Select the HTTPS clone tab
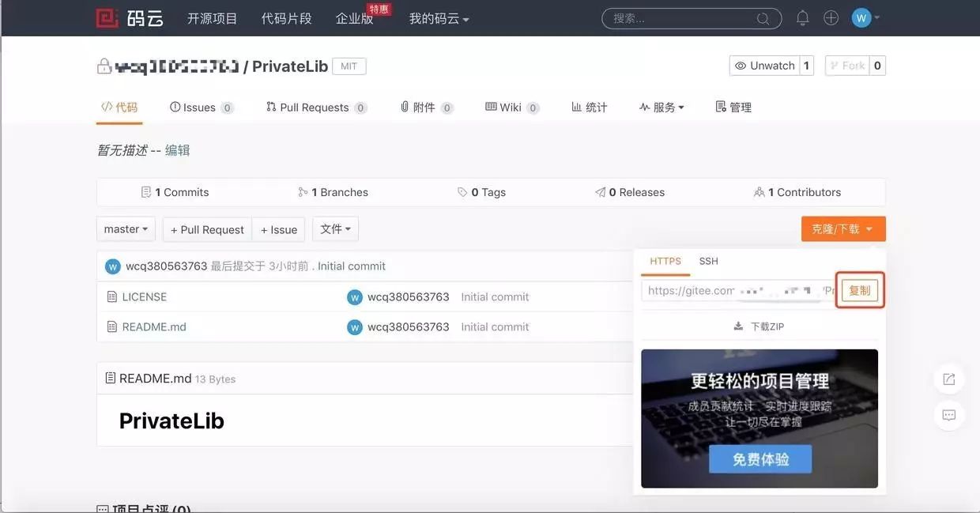The width and height of the screenshot is (980, 513). [x=665, y=261]
